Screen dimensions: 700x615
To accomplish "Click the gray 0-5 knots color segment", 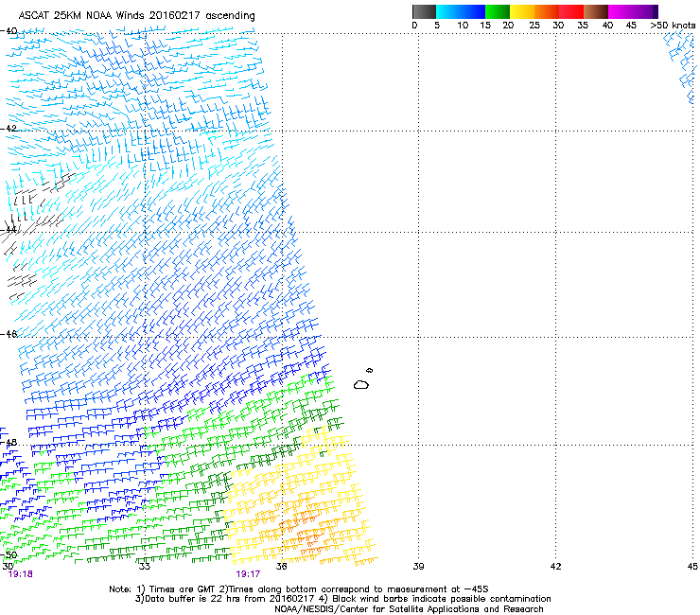I will 424,11.
